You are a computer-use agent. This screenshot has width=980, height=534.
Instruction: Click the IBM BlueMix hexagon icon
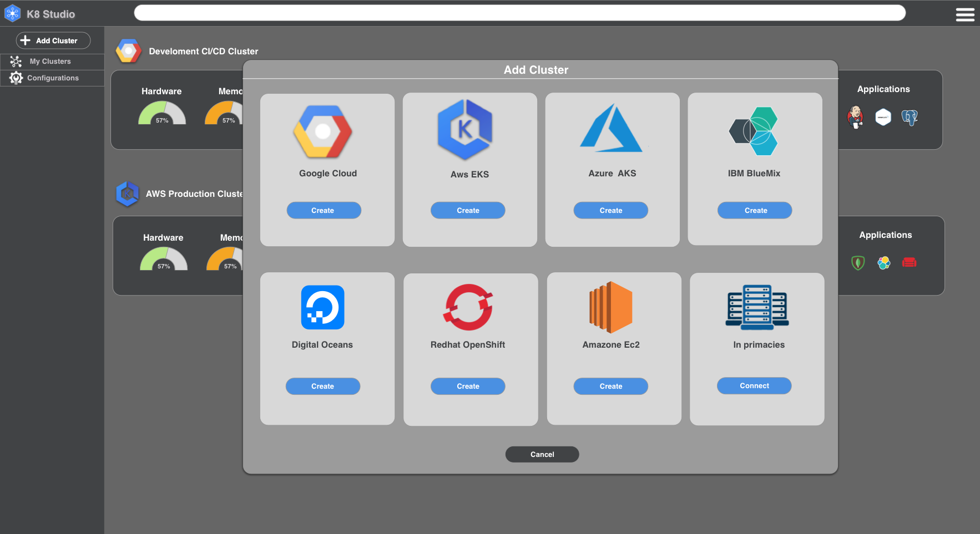coord(754,131)
